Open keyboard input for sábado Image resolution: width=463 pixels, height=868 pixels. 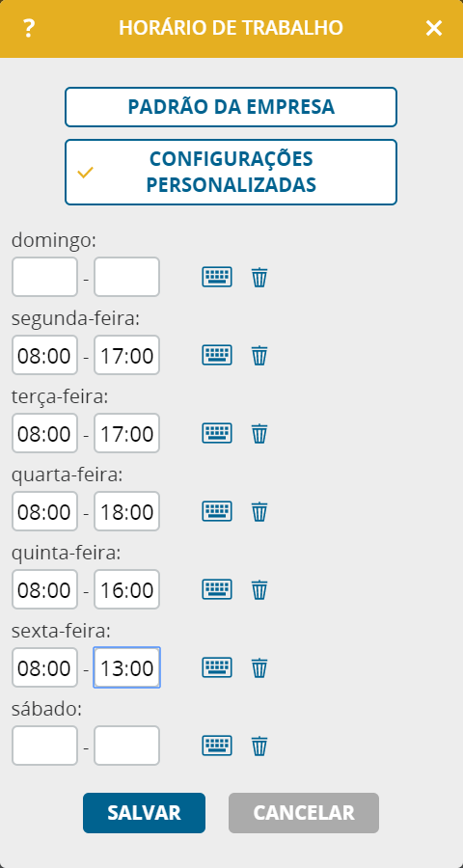(216, 746)
